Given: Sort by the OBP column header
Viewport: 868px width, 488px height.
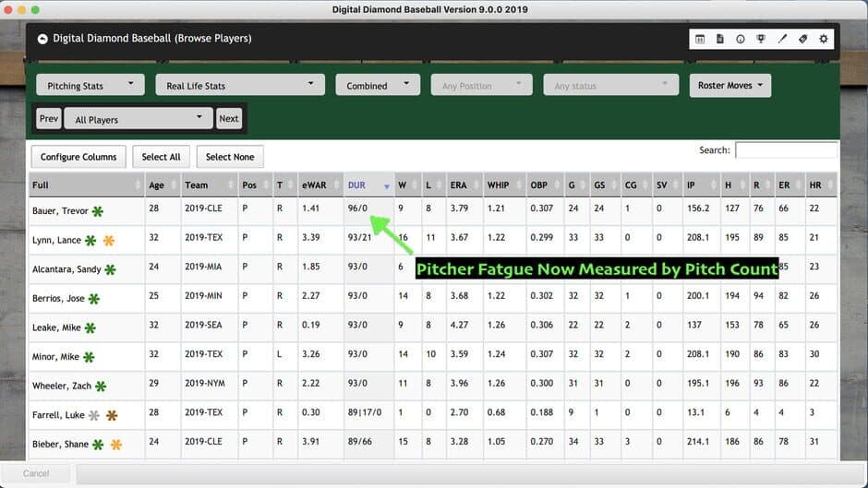Looking at the screenshot, I should point(545,184).
